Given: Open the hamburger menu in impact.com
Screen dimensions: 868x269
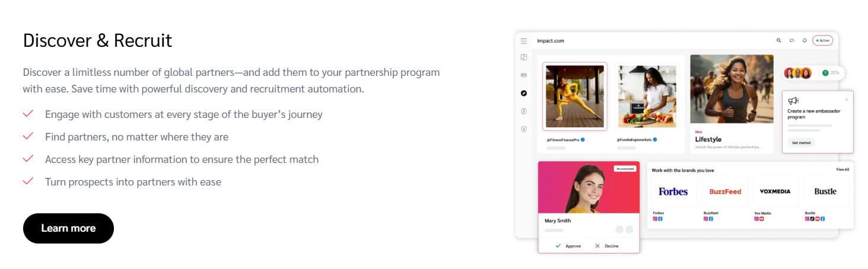Looking at the screenshot, I should [524, 41].
